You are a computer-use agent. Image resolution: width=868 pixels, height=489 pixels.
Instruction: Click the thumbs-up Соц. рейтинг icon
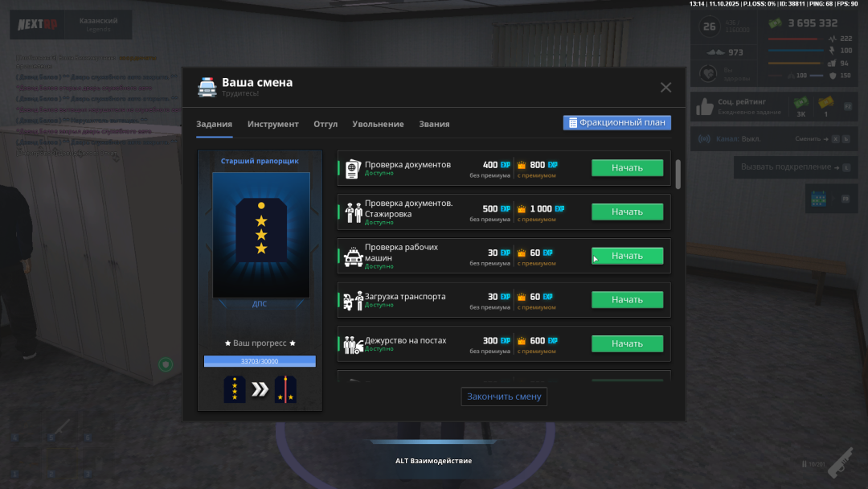(705, 106)
